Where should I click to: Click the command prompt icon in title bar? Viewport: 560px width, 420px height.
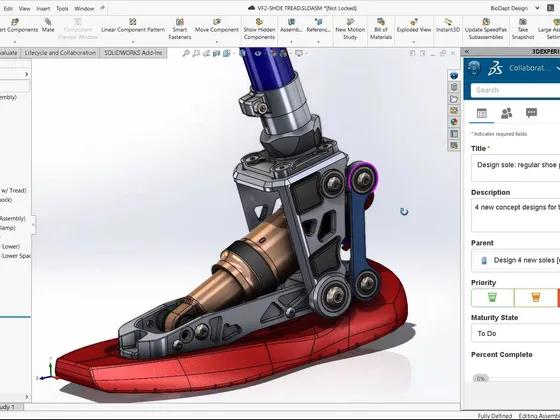(550, 8)
